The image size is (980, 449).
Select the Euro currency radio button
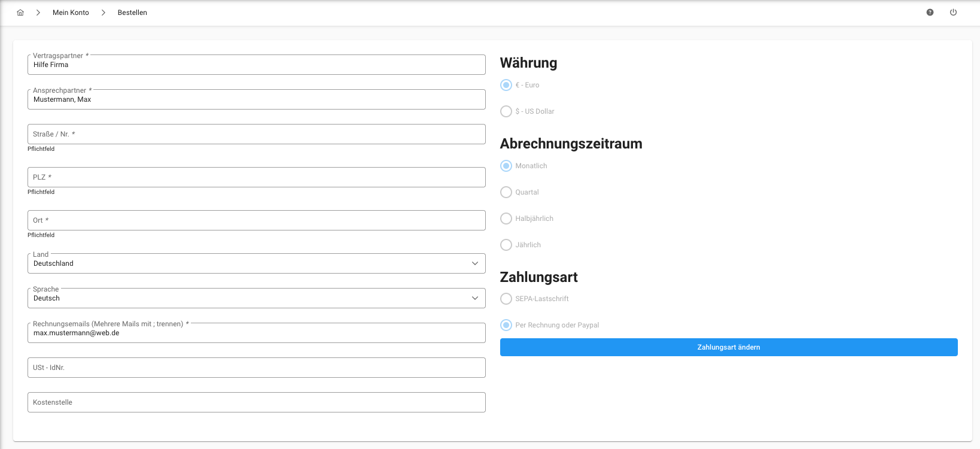point(506,85)
